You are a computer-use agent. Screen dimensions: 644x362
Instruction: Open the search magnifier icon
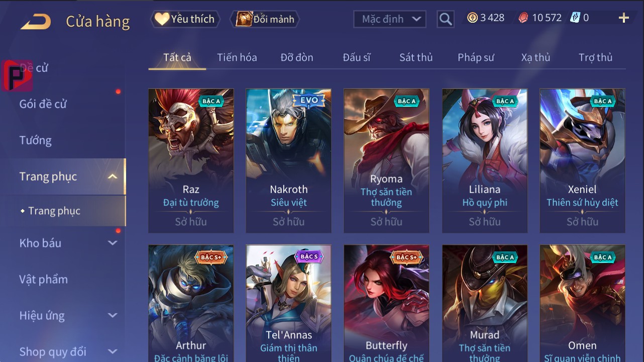click(x=445, y=19)
